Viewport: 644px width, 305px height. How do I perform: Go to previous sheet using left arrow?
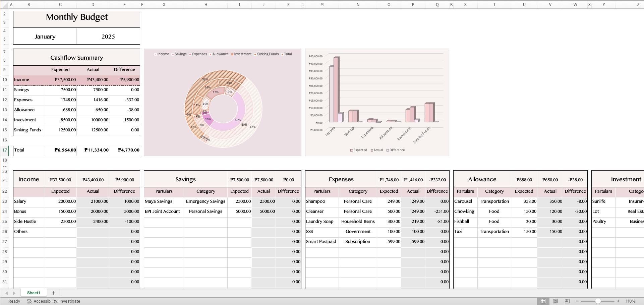pos(6,293)
